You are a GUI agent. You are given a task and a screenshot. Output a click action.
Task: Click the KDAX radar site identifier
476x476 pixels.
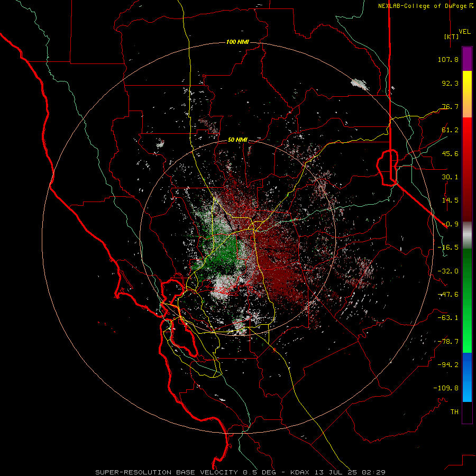pos(300,472)
